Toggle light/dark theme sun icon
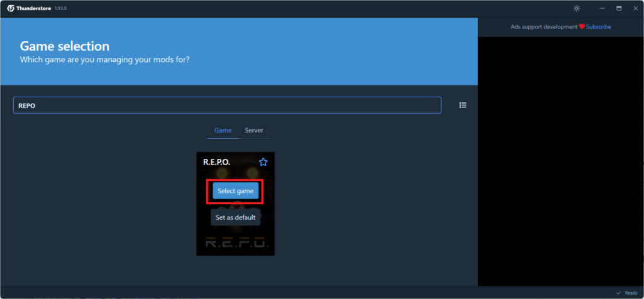The width and height of the screenshot is (644, 299). 577,8
